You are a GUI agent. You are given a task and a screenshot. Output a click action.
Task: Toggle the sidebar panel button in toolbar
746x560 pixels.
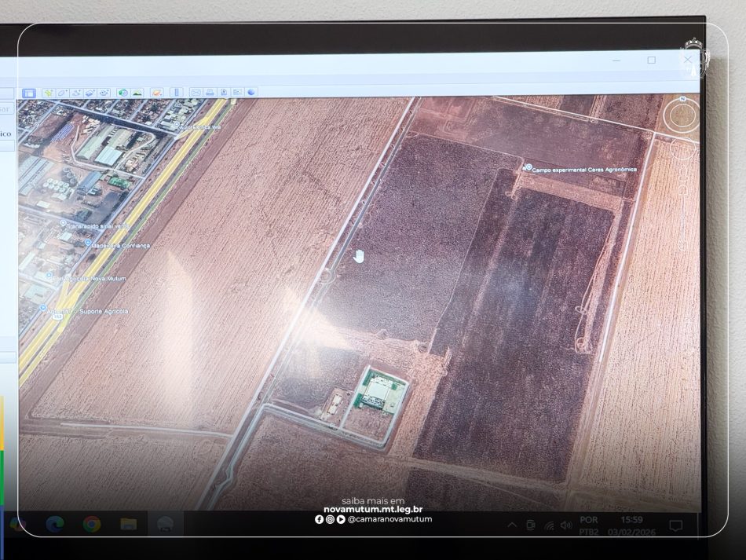[28, 93]
